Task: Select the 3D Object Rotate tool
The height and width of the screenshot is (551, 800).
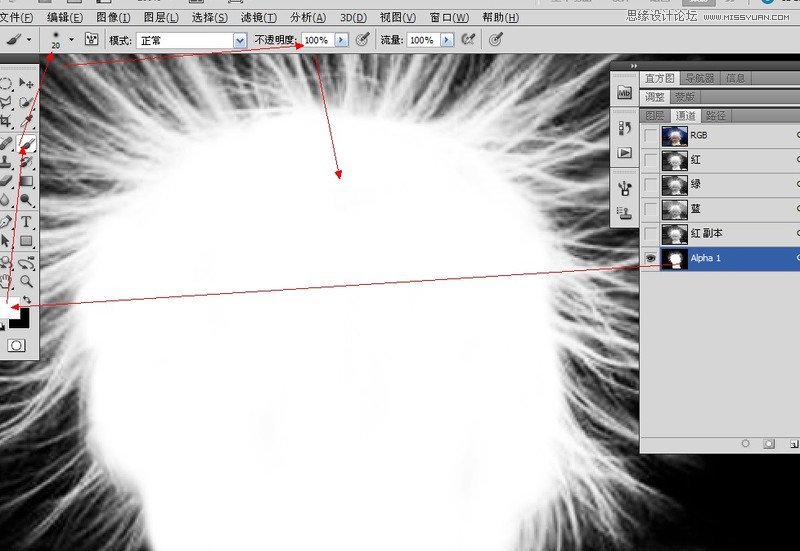Action: click(6, 263)
